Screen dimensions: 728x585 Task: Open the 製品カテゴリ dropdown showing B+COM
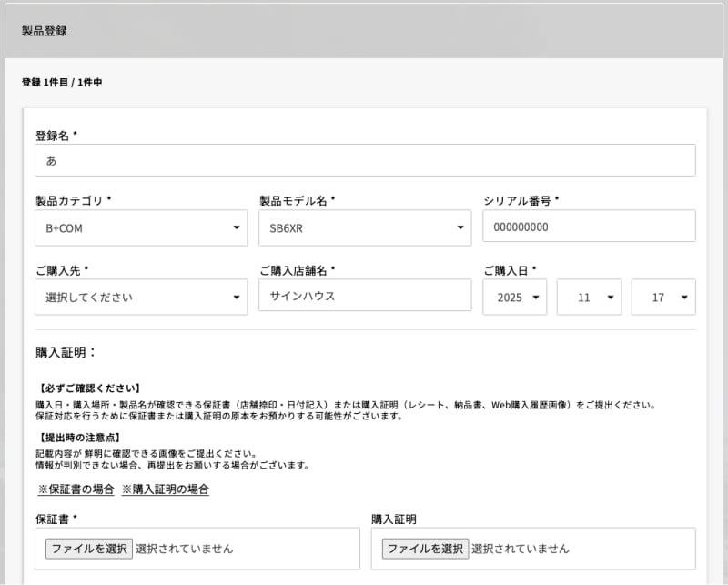pos(141,227)
